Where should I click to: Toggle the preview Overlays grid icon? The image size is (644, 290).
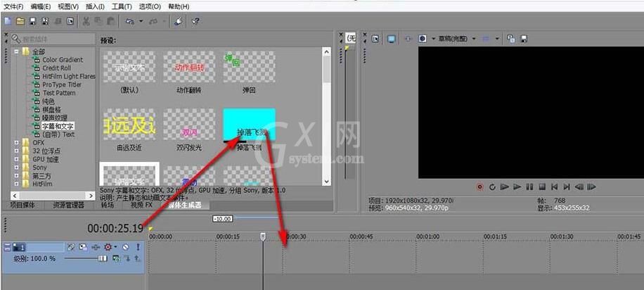click(x=486, y=39)
